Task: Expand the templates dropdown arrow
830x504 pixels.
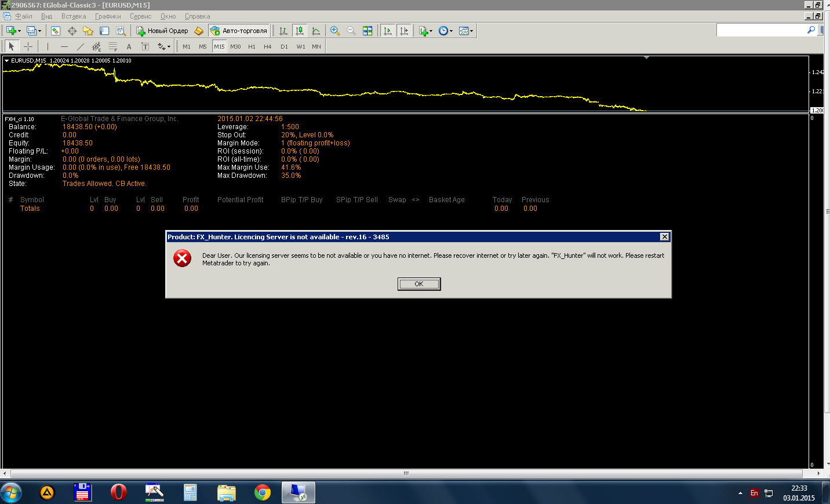Action: [471, 31]
